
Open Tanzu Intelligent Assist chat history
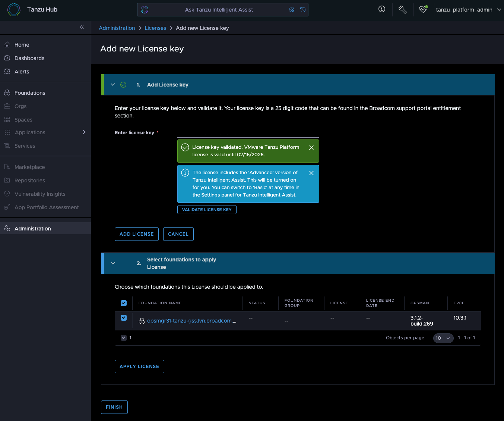(303, 10)
